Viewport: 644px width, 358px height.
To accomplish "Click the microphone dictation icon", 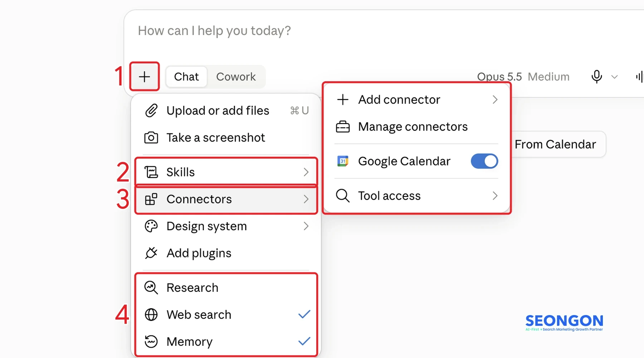I will tap(596, 77).
